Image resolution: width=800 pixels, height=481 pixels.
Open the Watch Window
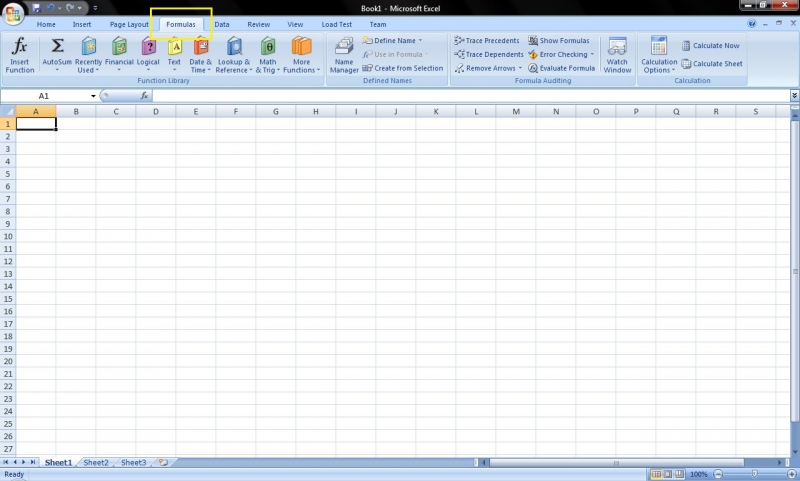tap(617, 55)
